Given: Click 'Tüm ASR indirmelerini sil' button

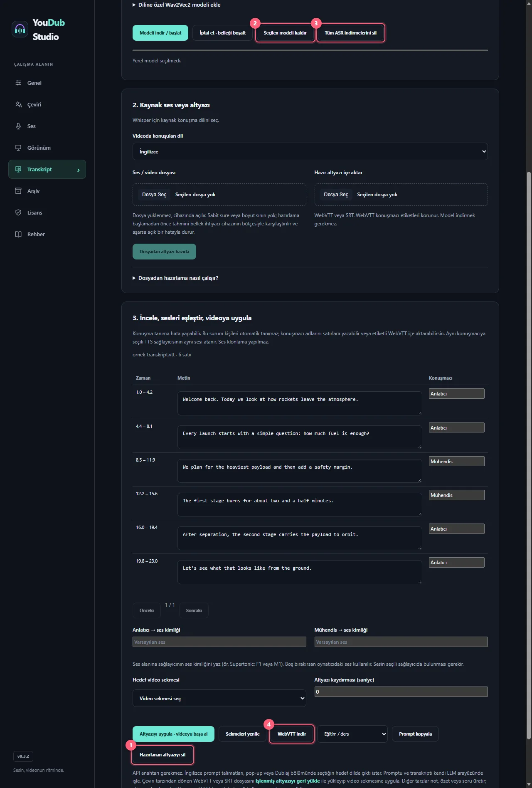Looking at the screenshot, I should (x=351, y=33).
